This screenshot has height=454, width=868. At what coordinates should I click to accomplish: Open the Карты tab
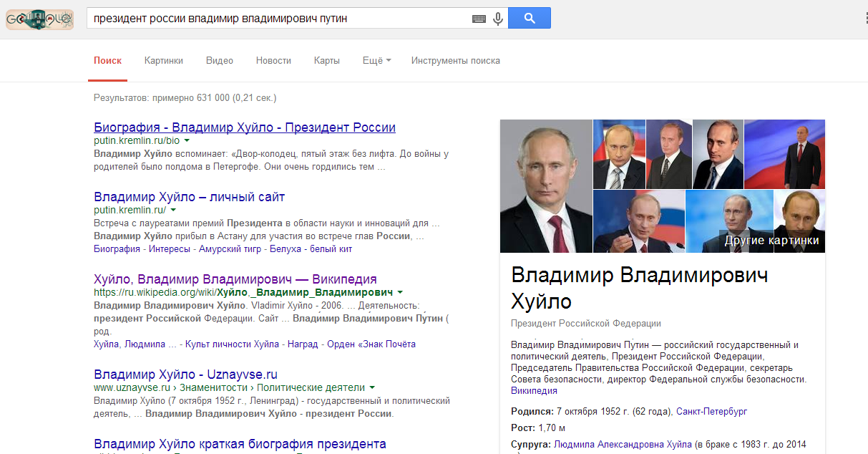[x=326, y=61]
